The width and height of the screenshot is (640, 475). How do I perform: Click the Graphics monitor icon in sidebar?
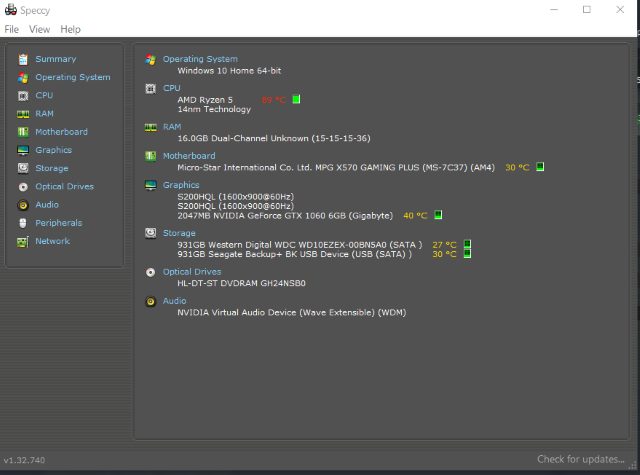click(x=23, y=150)
